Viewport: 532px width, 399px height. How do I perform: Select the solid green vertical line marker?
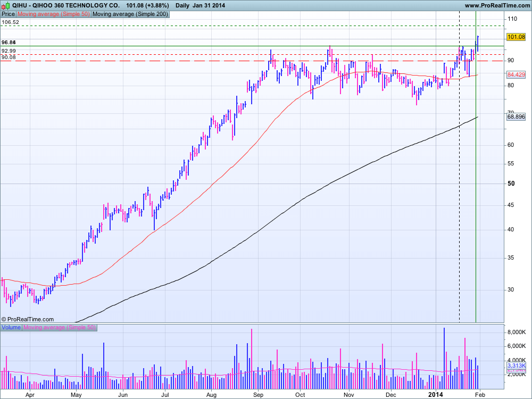476,166
